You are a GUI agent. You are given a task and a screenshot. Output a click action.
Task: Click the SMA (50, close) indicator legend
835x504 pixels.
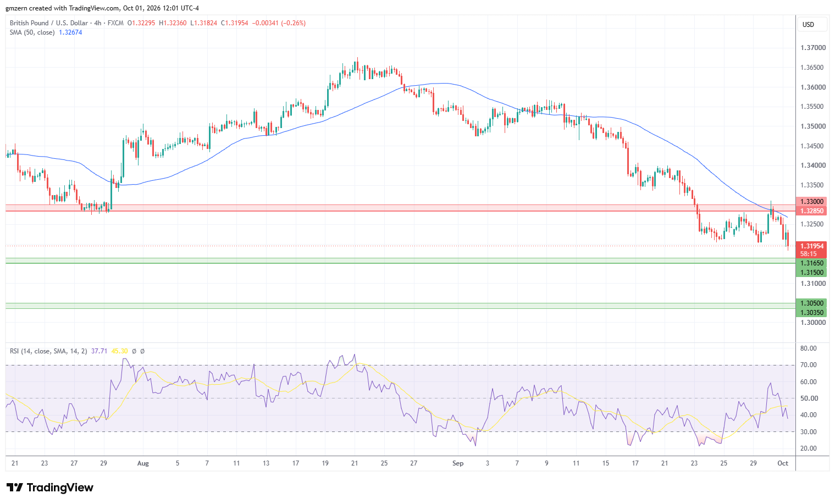click(32, 32)
